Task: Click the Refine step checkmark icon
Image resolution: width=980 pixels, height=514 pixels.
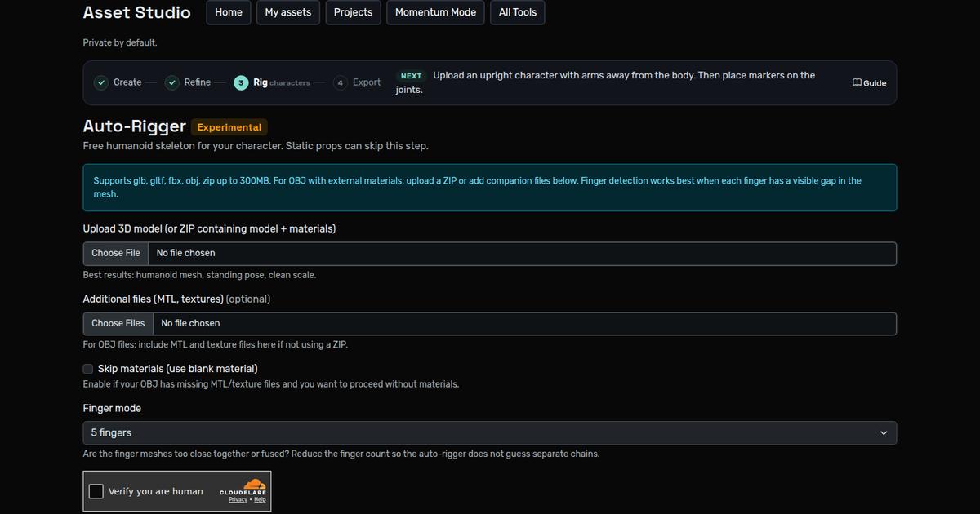Action: 171,82
